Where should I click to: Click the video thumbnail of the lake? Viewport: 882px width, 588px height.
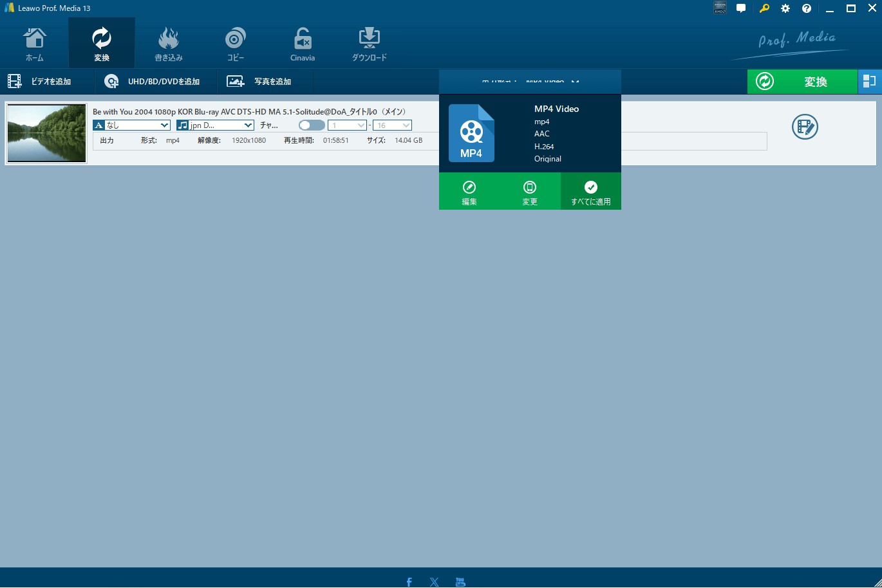tap(46, 133)
